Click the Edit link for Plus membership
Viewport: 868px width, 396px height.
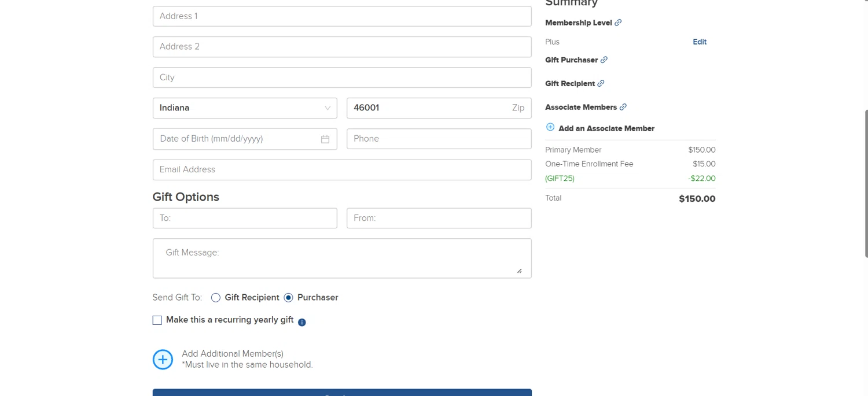click(x=700, y=42)
